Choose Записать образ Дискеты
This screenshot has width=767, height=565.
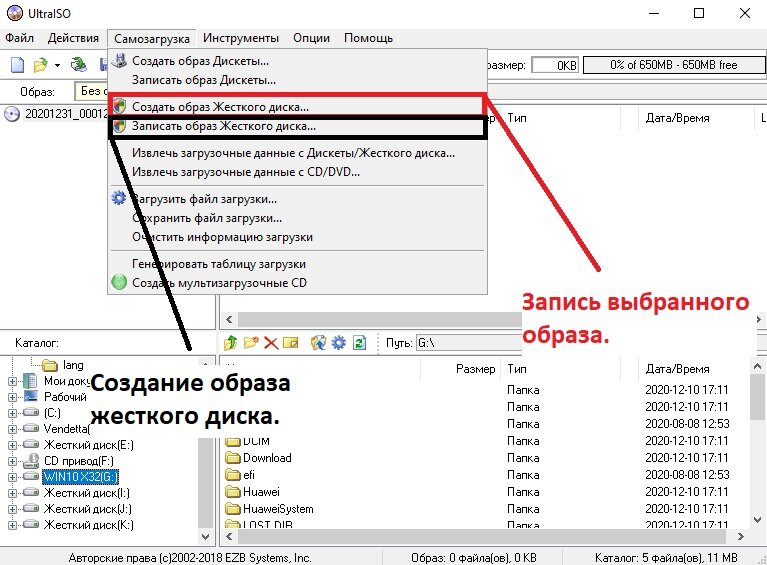(x=297, y=80)
